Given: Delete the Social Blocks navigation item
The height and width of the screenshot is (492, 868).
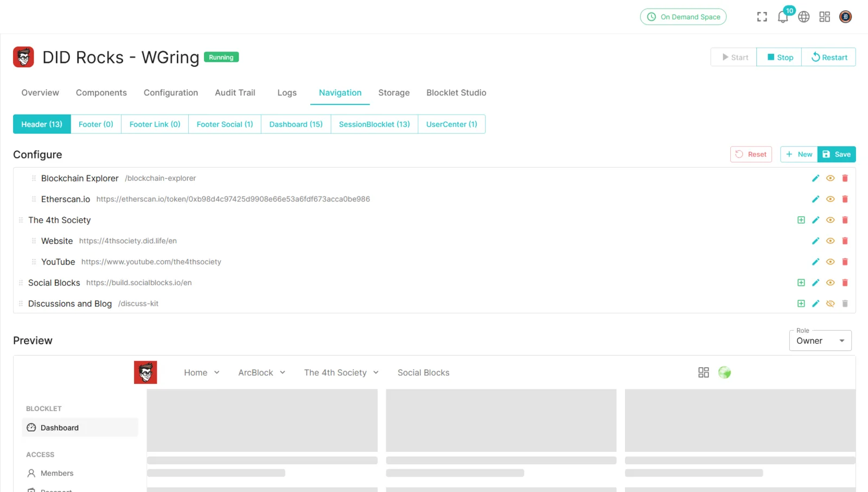Looking at the screenshot, I should coord(845,282).
